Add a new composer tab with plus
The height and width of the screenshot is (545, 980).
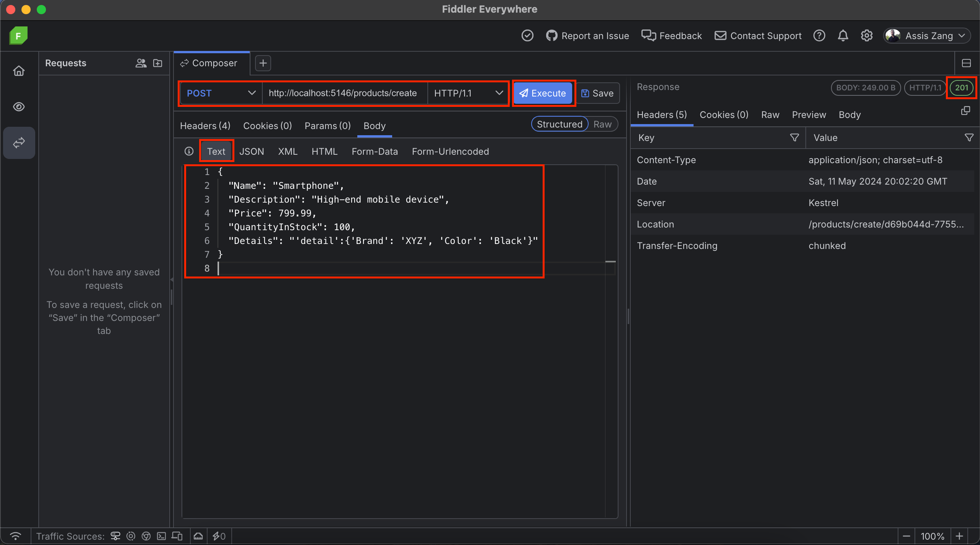[263, 63]
